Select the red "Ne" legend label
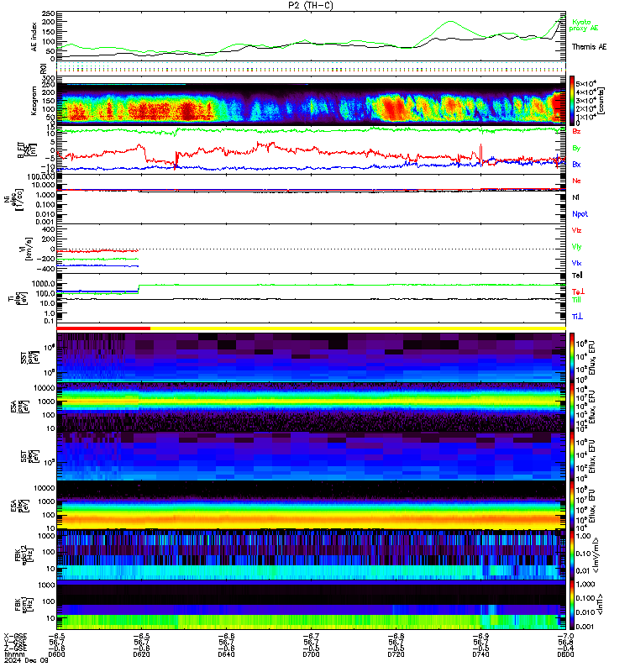630x672 pixels. [576, 181]
